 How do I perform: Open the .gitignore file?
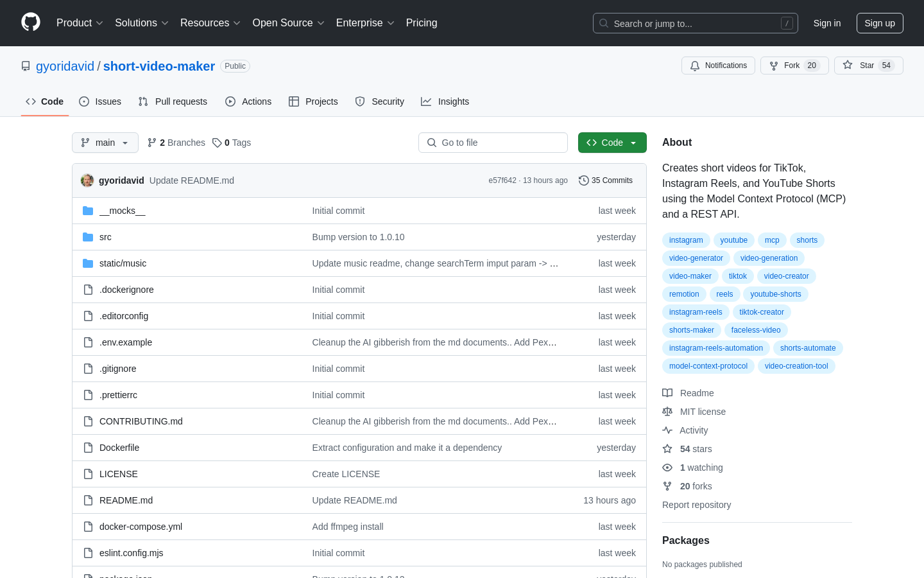117,369
